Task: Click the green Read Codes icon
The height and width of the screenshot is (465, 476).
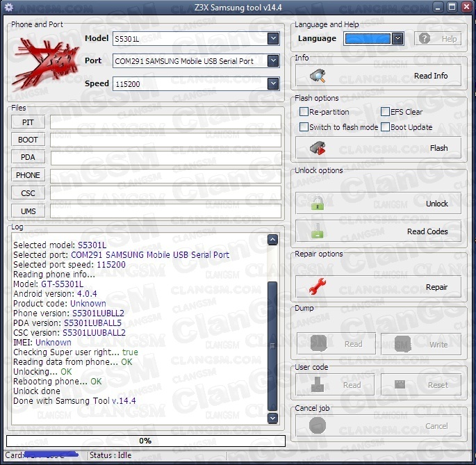Action: [x=318, y=231]
